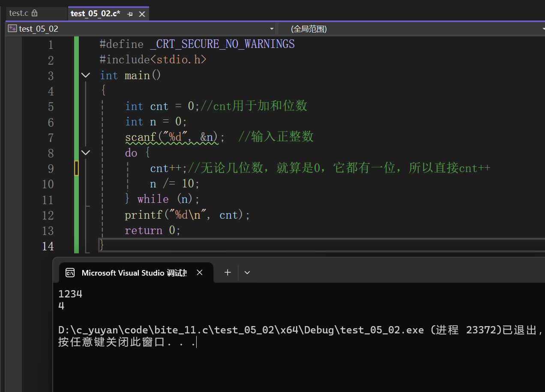Screen dimensions: 545x392
Task: Click the #define _CRT_SECURE_NO_WARNINGS line
Action: point(197,44)
